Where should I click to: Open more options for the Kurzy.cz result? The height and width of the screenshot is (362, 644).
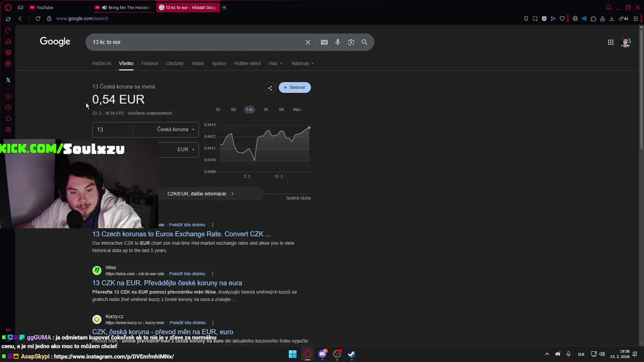(x=213, y=323)
